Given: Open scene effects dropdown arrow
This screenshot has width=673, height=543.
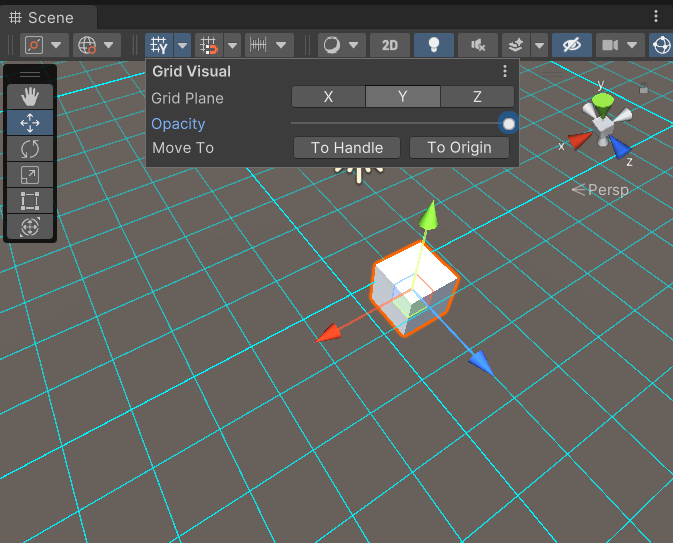Looking at the screenshot, I should [540, 45].
